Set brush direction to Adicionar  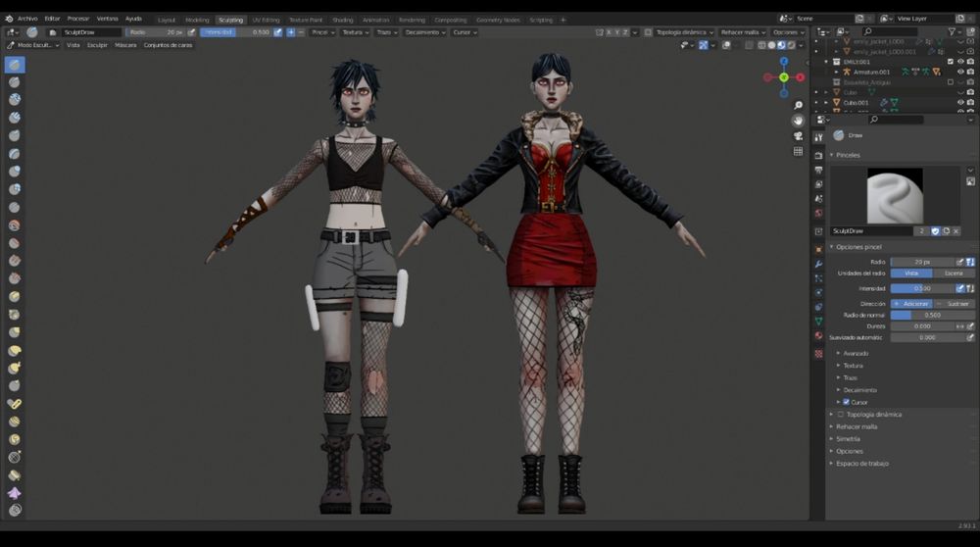[x=911, y=303]
